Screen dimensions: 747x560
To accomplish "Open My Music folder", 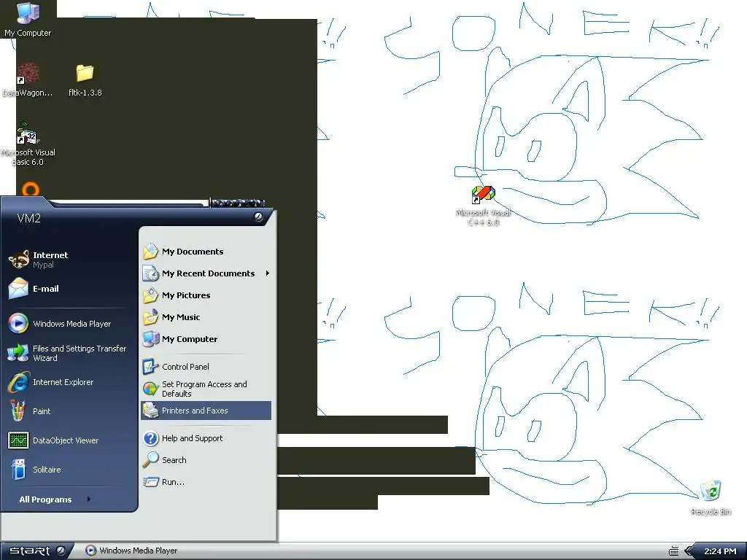I will click(206, 317).
